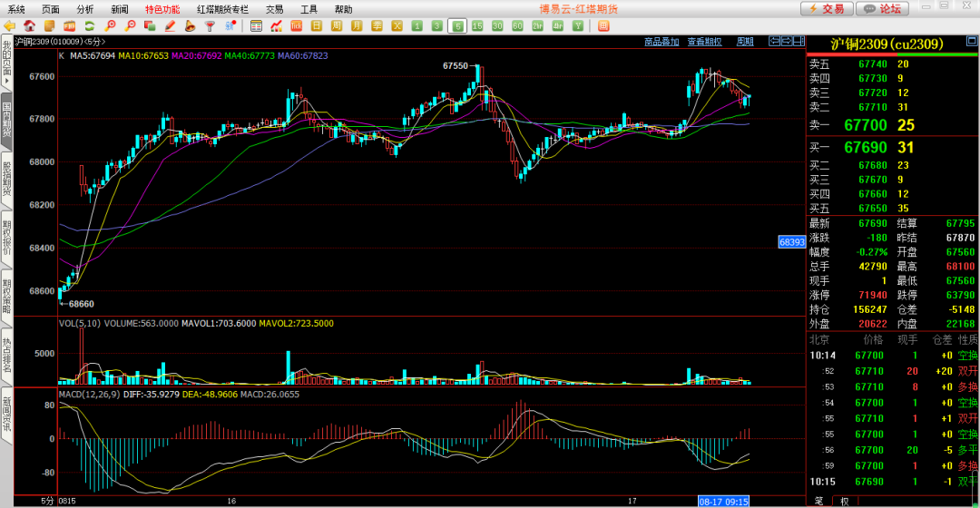This screenshot has width=980, height=508.
Task: Switch to the 新闻资讯 side tab
Action: [x=7, y=415]
